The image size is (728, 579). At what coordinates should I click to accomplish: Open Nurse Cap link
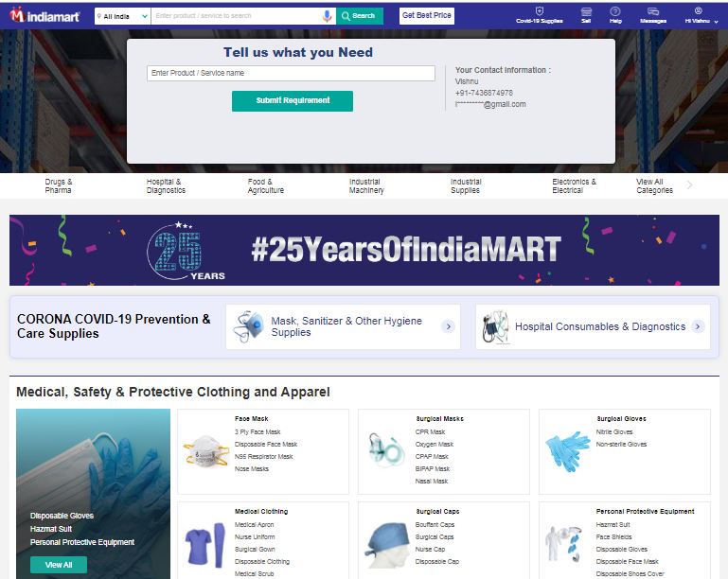click(x=430, y=550)
